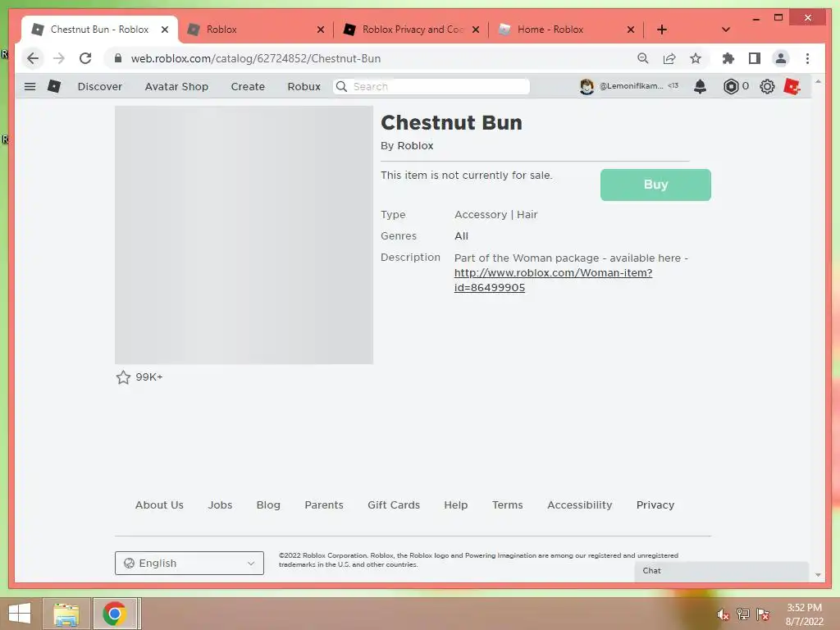Open the Woman-item description link
This screenshot has height=630, width=840.
click(x=553, y=281)
